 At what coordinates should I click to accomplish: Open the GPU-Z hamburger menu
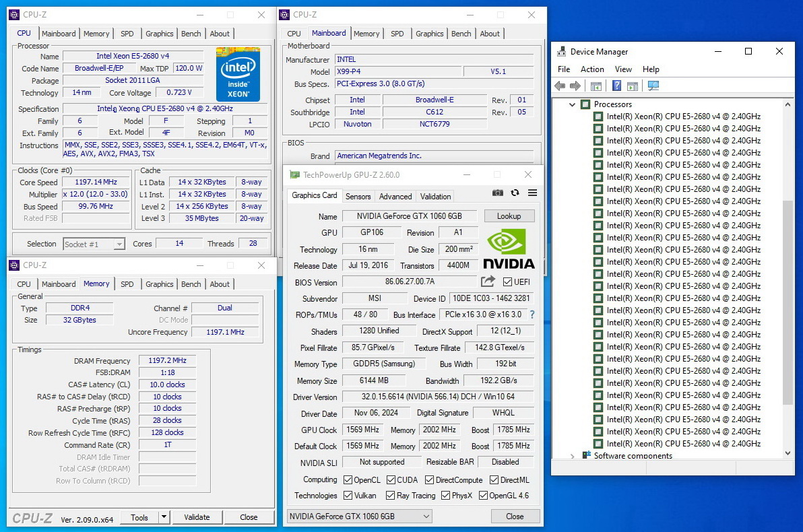point(532,193)
